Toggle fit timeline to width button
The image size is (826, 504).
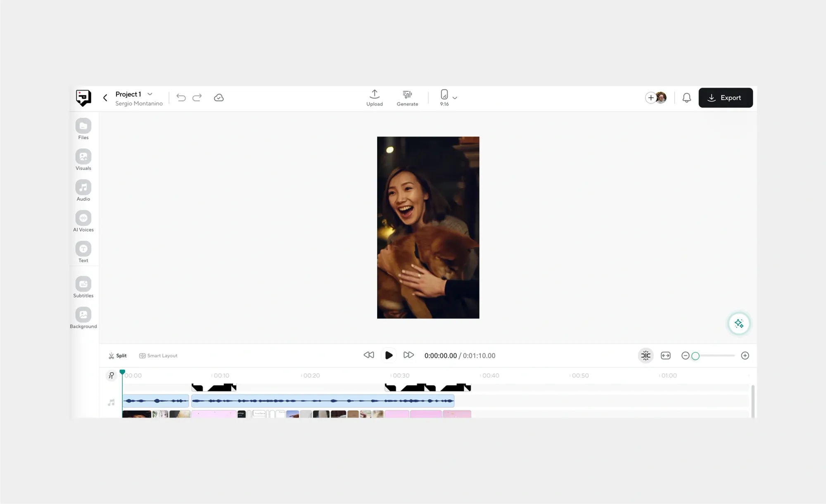[x=665, y=355]
